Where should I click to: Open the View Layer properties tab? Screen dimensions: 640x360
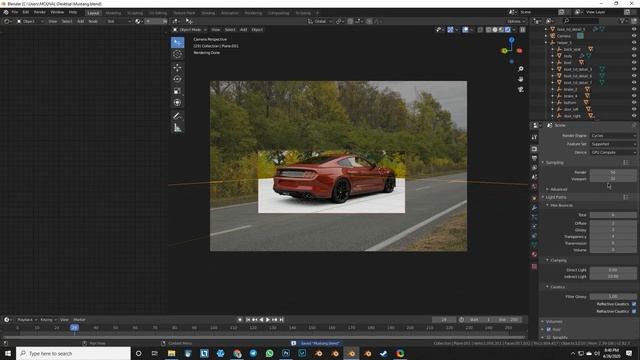[534, 168]
